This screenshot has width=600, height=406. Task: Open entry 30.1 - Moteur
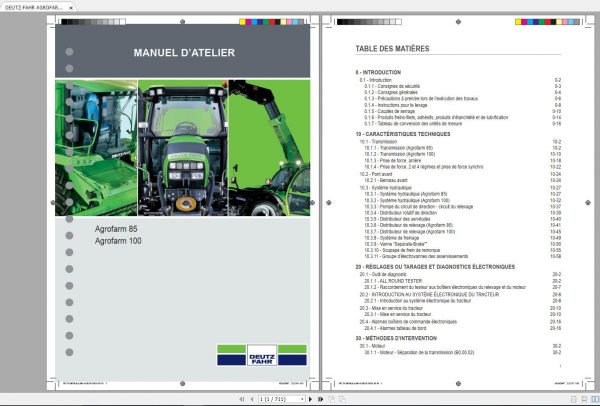(x=372, y=346)
